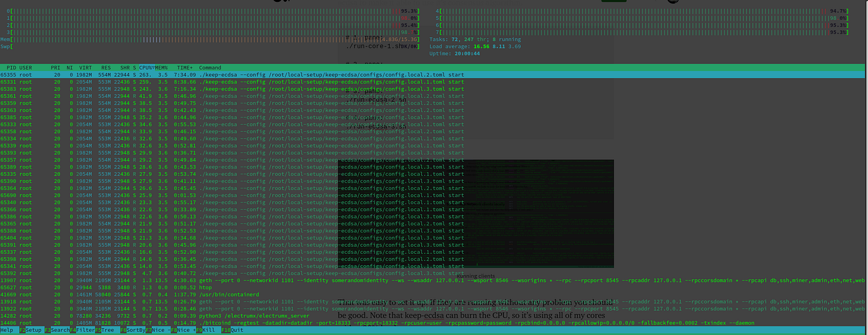Viewport: 868px width, 335px height.
Task: Select the geth process row 13922
Action: point(434,309)
